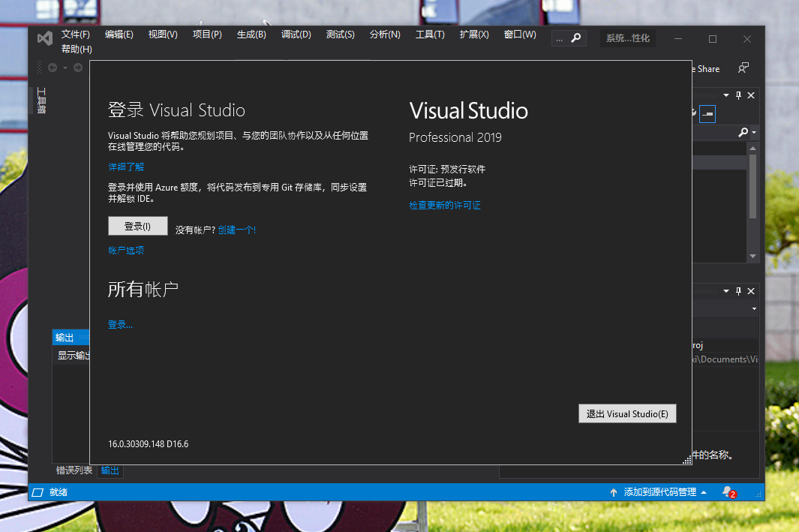Click the vertical scrollbar up arrow
The height and width of the screenshot is (532, 799).
752,147
